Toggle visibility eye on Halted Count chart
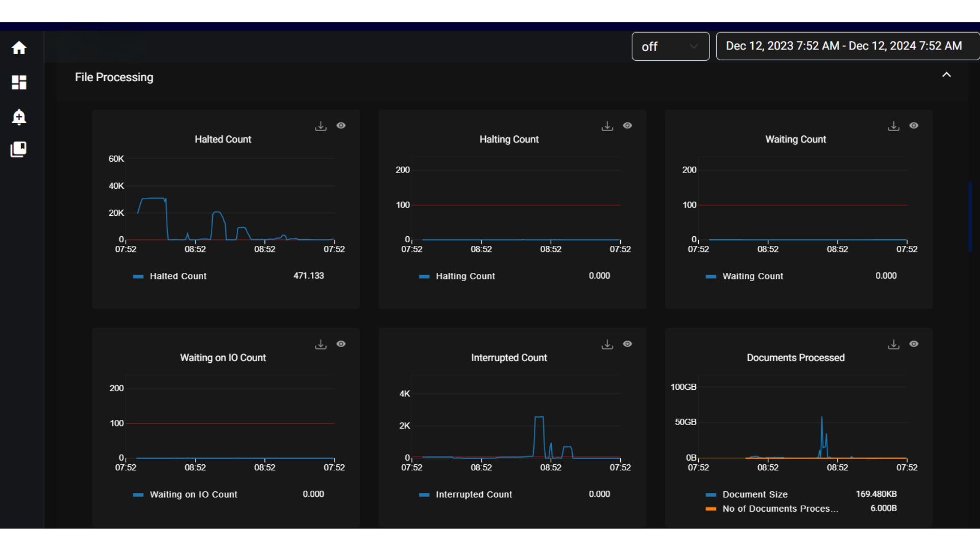The image size is (980, 551). point(340,126)
